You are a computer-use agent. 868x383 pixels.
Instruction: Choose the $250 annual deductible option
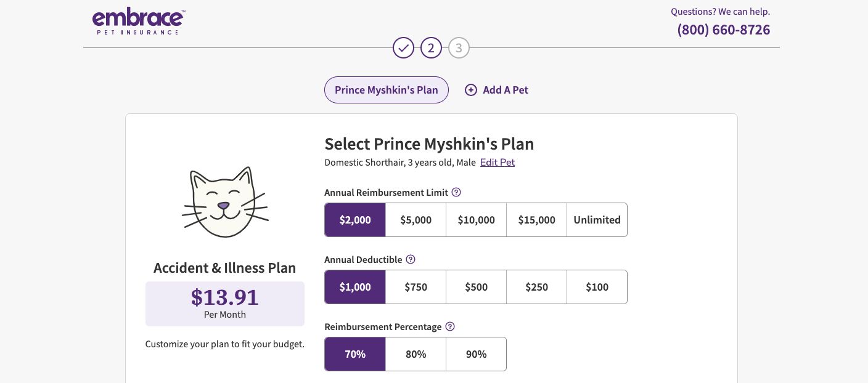point(536,287)
